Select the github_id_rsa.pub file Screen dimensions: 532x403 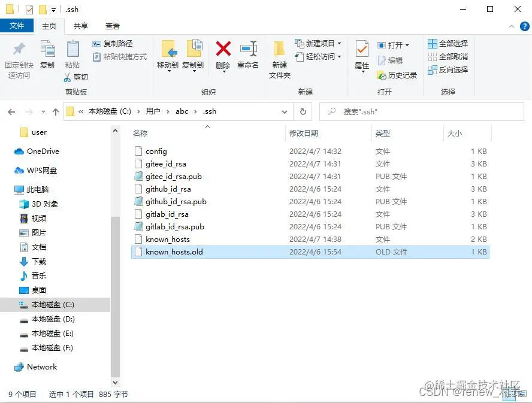[174, 201]
